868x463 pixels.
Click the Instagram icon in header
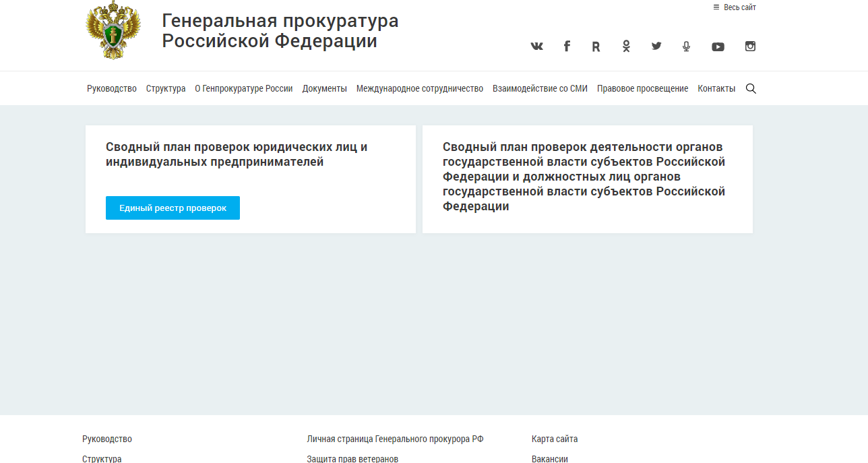tap(750, 47)
